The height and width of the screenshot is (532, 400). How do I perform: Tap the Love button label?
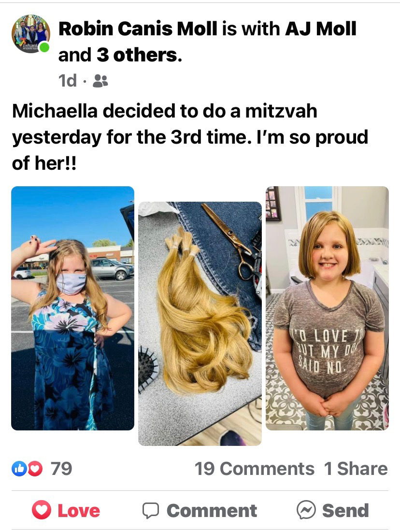(79, 511)
